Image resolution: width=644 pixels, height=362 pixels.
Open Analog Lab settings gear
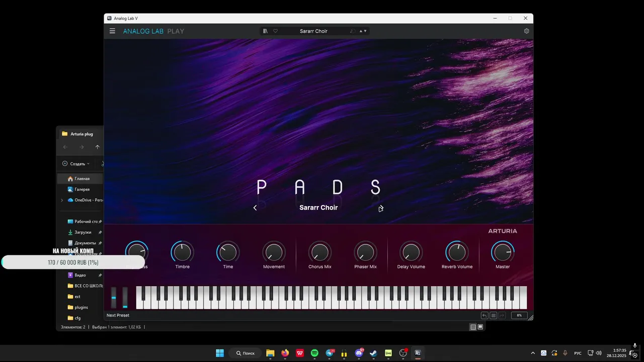pyautogui.click(x=526, y=31)
